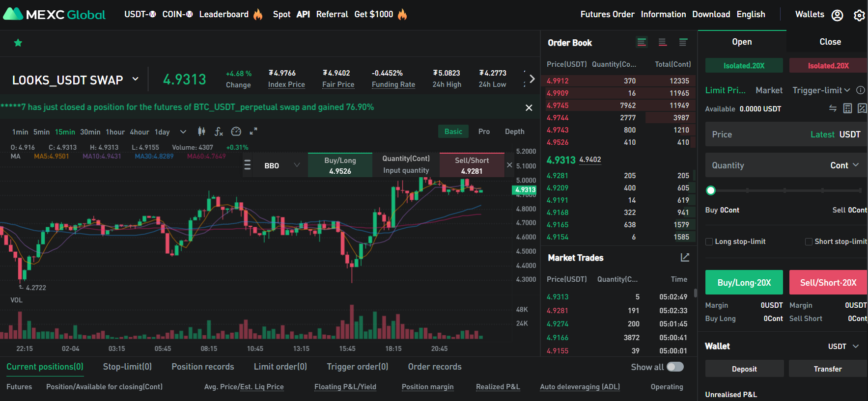Image resolution: width=868 pixels, height=401 pixels.
Task: Click Latest price link
Action: [822, 134]
